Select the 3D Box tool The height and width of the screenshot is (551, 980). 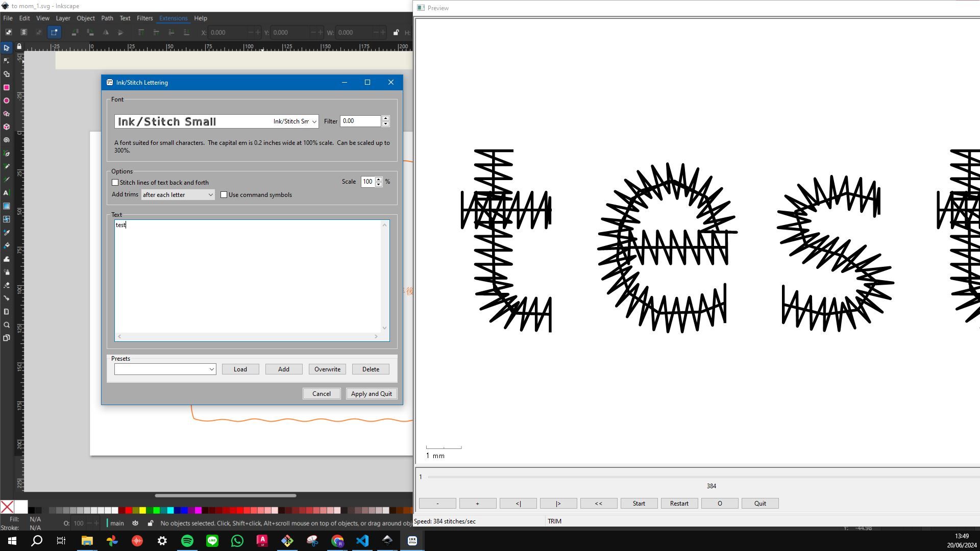pyautogui.click(x=7, y=127)
